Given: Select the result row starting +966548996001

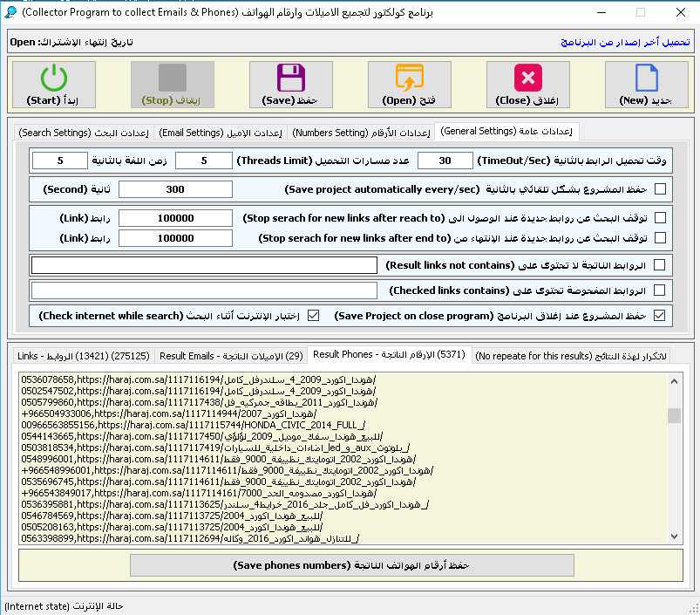Looking at the screenshot, I should click(228, 470).
